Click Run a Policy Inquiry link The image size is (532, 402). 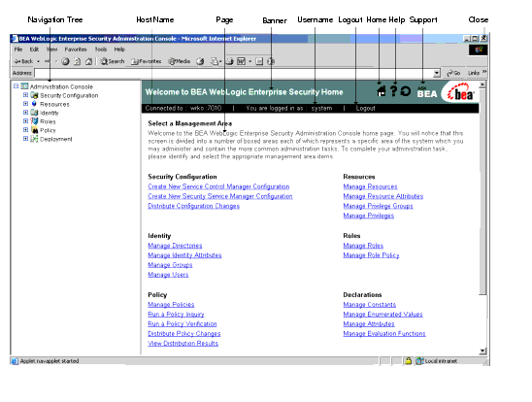pyautogui.click(x=176, y=315)
